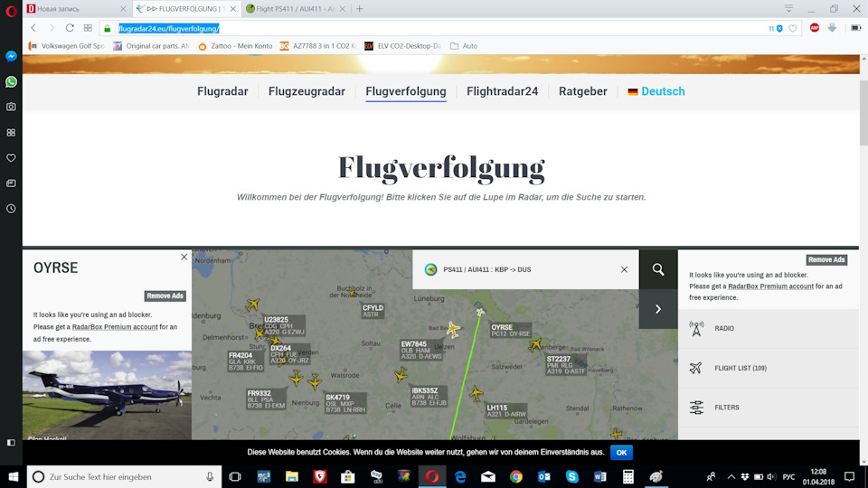This screenshot has width=868, height=488.
Task: Open Volkswagen Golf bookmark
Action: click(x=67, y=46)
